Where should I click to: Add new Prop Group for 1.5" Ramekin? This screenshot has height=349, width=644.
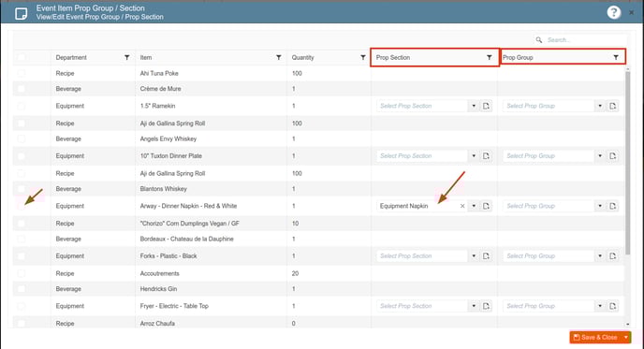(x=613, y=106)
